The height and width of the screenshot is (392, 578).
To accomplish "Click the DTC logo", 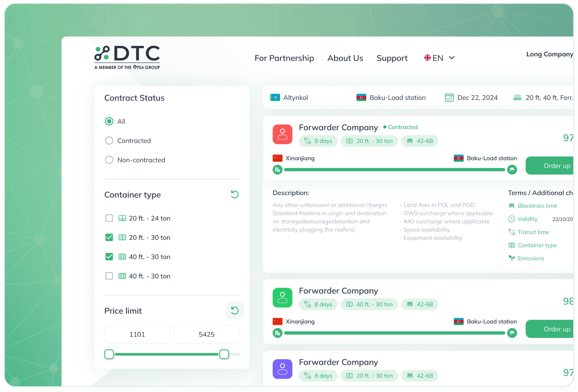I will (127, 57).
